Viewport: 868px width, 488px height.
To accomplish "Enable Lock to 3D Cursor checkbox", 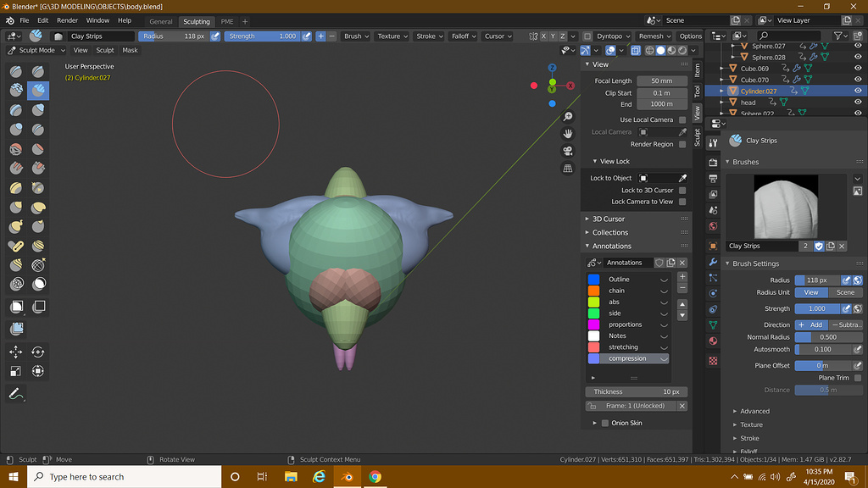I will click(x=682, y=190).
